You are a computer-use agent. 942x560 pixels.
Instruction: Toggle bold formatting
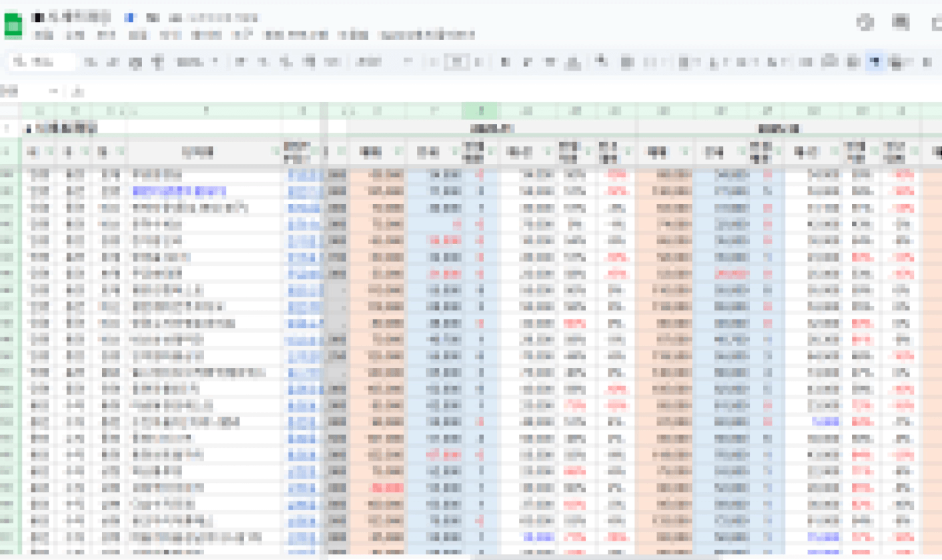coord(505,63)
